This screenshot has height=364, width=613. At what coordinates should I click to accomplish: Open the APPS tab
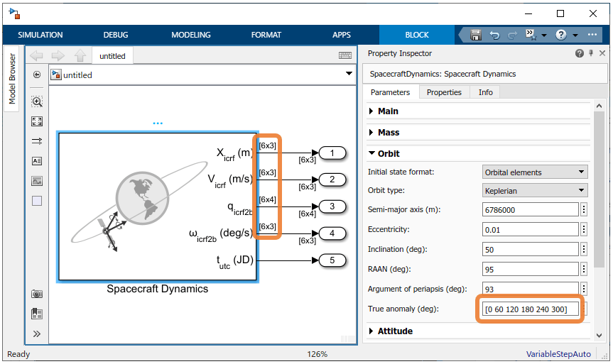click(342, 35)
